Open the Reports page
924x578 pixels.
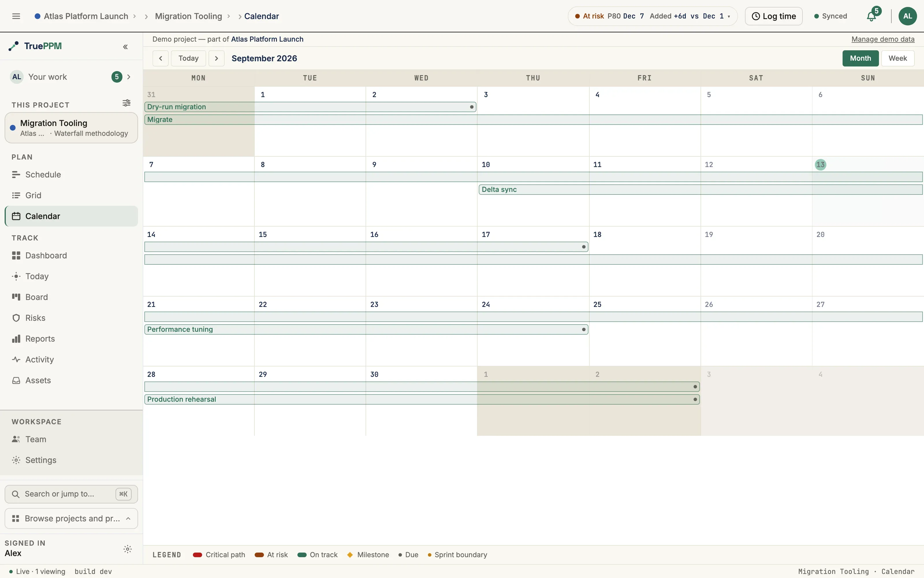click(71, 339)
